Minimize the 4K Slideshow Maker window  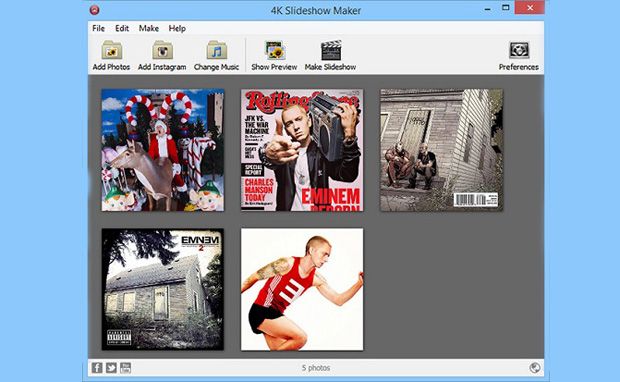[x=488, y=8]
